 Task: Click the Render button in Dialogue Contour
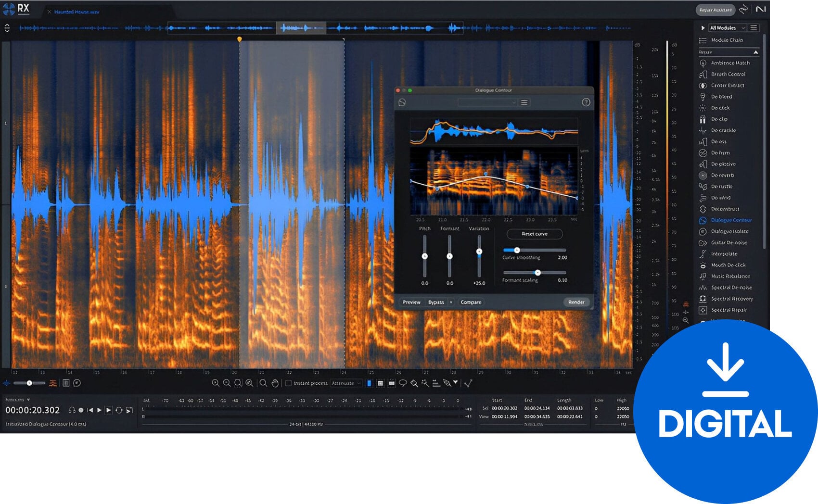576,302
